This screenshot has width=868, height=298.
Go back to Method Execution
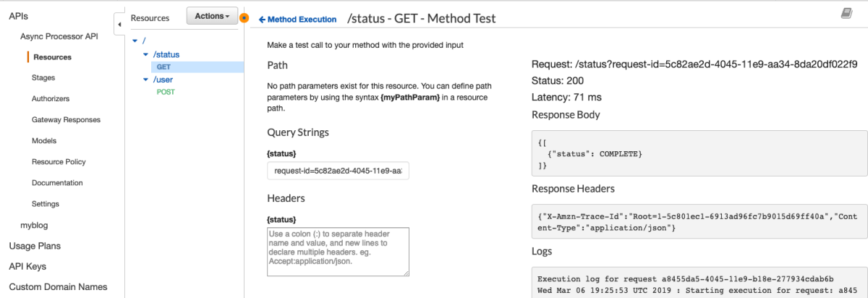pos(297,20)
